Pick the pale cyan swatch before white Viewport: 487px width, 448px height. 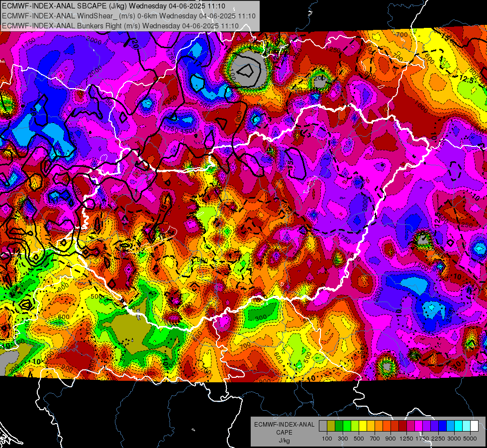pos(467,426)
